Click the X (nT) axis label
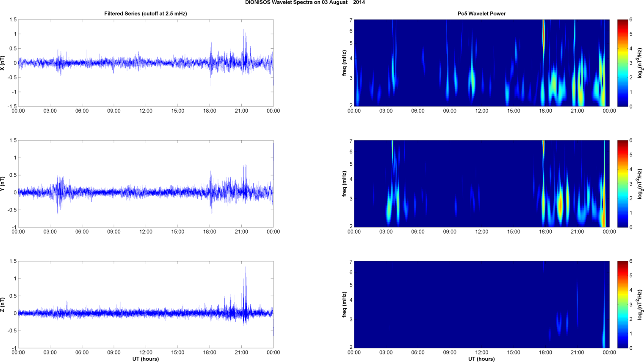This screenshot has height=362, width=644. (x=3, y=63)
